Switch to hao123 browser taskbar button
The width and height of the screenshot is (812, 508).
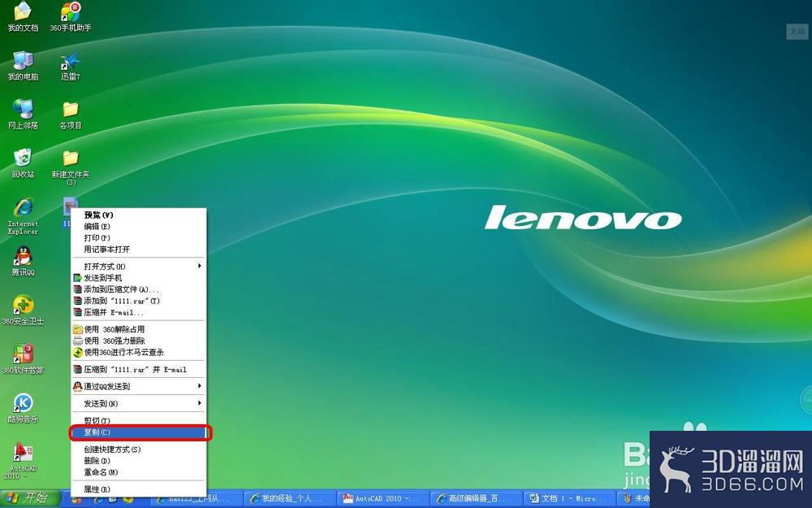196,499
